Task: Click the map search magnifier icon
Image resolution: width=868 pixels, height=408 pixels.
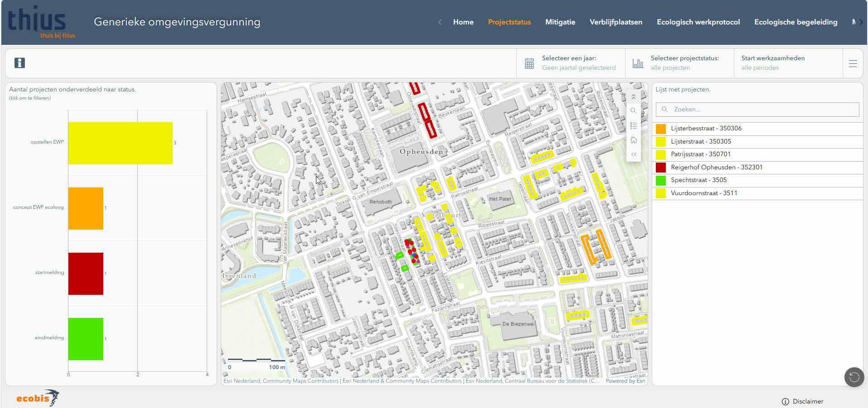Action: [633, 111]
